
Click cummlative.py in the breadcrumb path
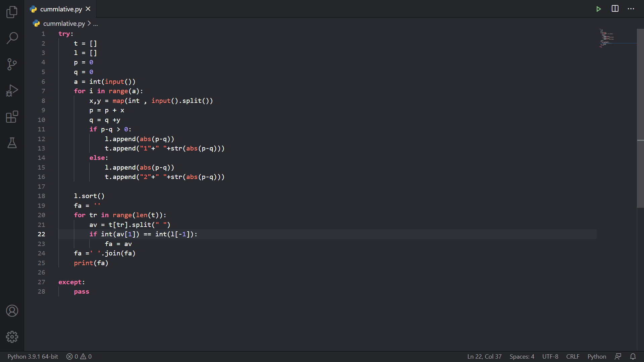pos(64,23)
